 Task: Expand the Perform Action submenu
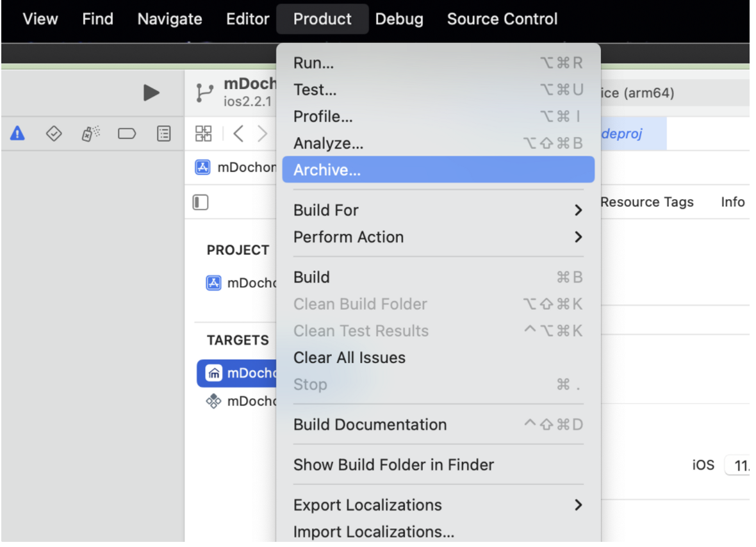pyautogui.click(x=438, y=237)
